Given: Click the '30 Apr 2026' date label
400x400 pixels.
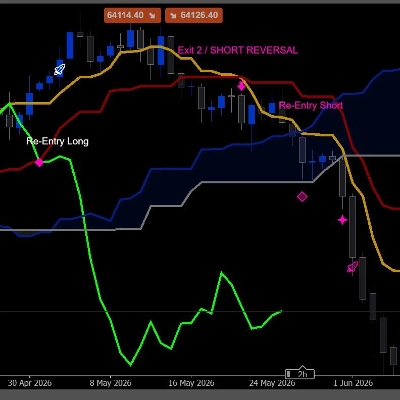Looking at the screenshot, I should [x=30, y=383].
